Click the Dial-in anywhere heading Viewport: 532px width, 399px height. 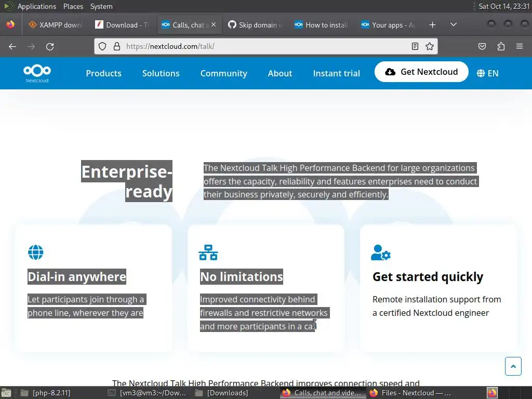tap(77, 276)
